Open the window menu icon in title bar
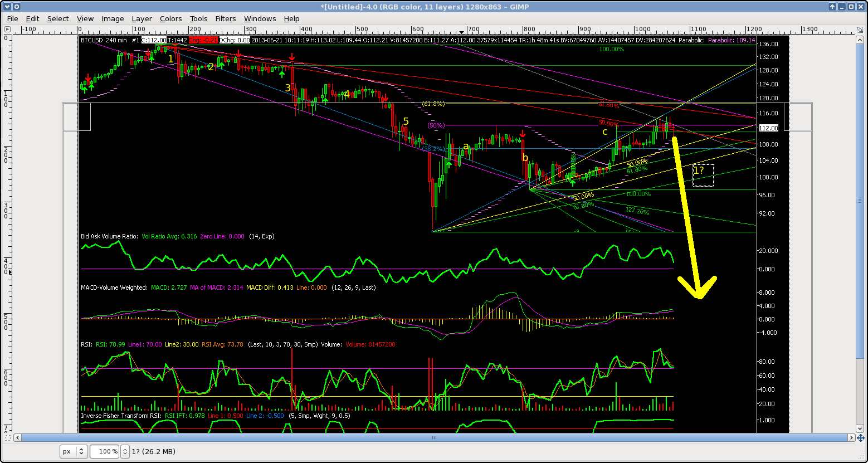Viewport: 868px width, 463px height. 6,7
